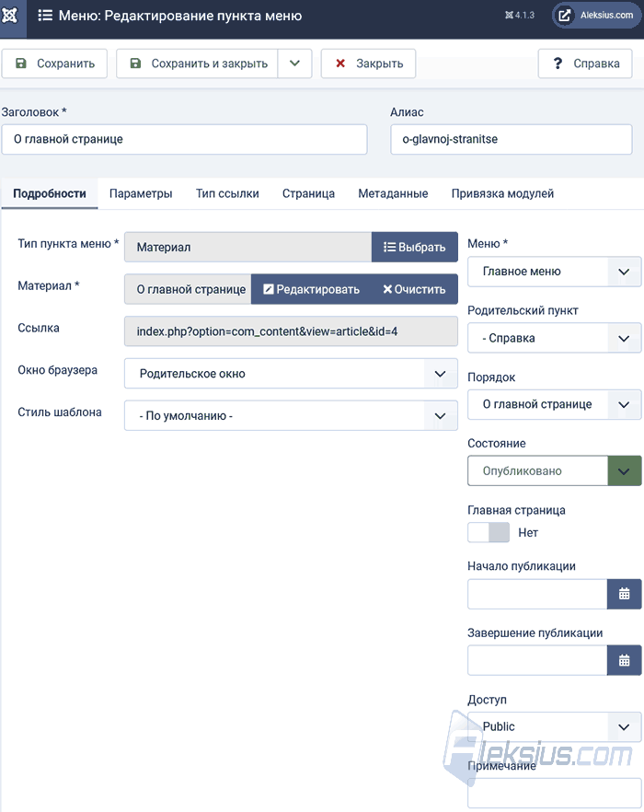Open calendar for Завершение публикации

[624, 660]
